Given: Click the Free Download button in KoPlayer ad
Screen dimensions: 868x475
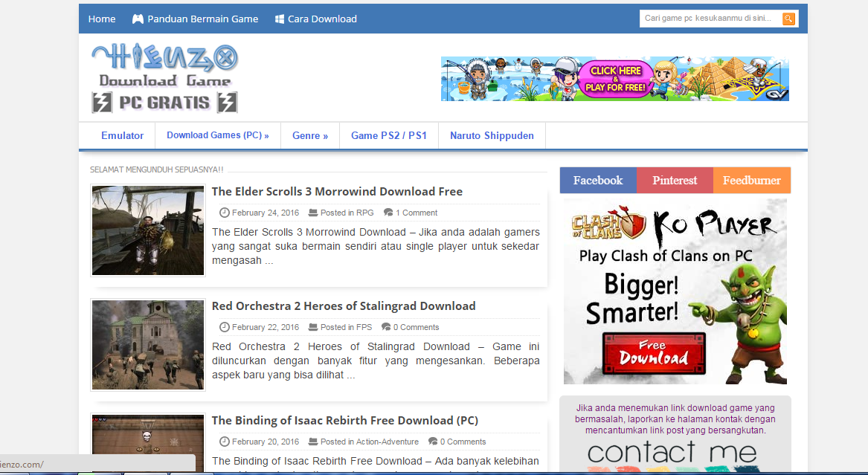Looking at the screenshot, I should point(654,353).
